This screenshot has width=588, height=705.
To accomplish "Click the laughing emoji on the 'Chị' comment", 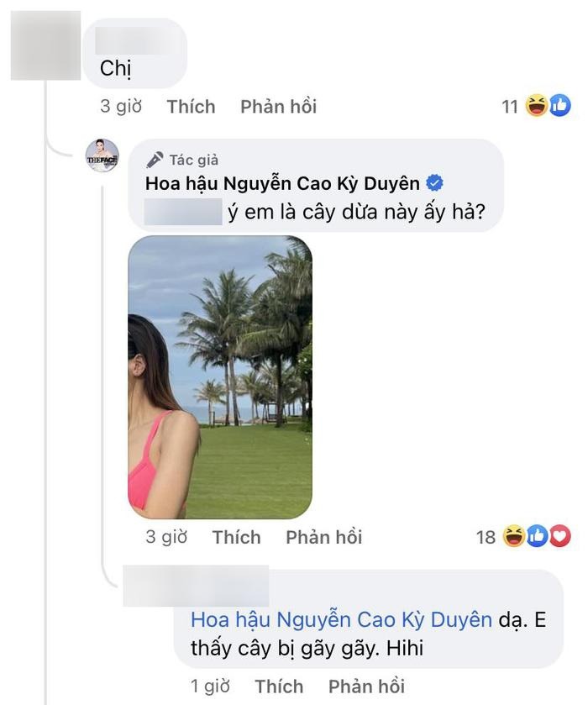I will (536, 106).
